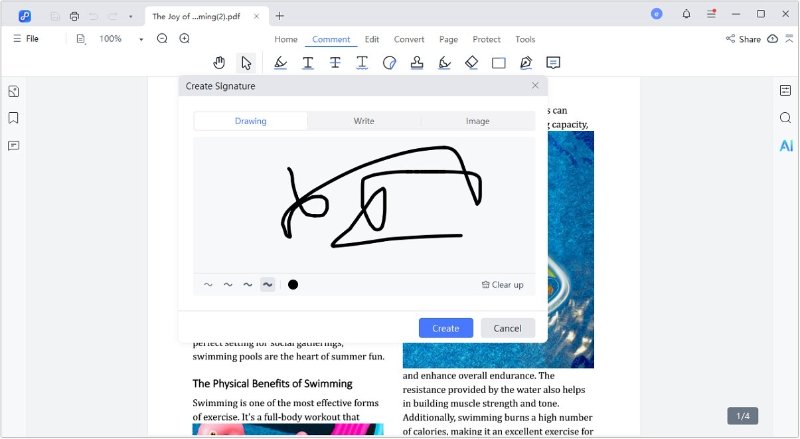Go to the Page tab
The width and height of the screenshot is (800, 439).
[448, 39]
